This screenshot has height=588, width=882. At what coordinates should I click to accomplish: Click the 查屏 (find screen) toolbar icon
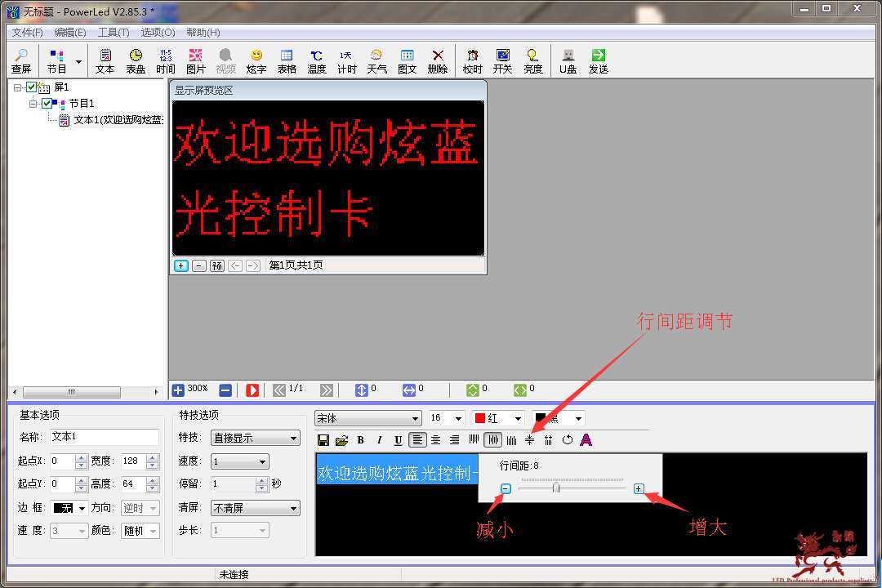[x=20, y=61]
